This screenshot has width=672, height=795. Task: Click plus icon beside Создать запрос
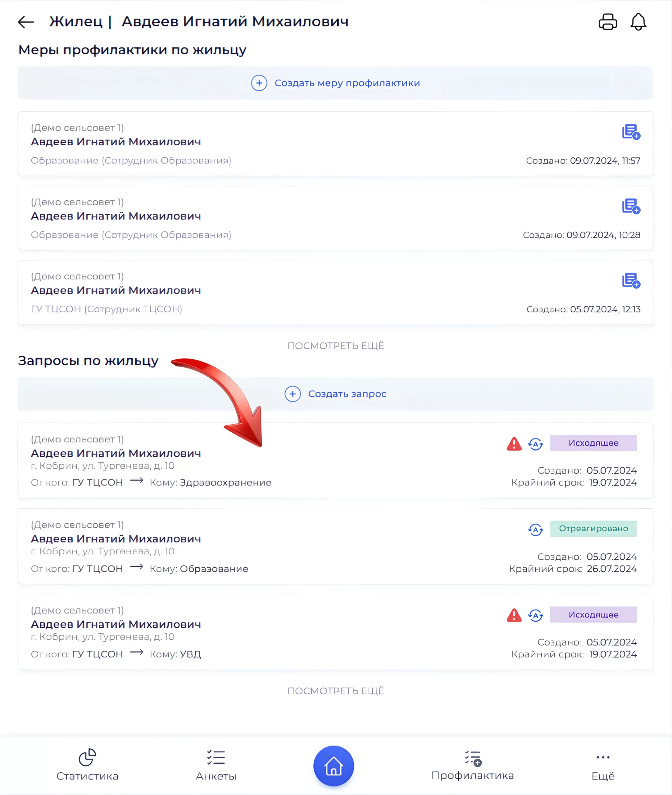coord(293,394)
